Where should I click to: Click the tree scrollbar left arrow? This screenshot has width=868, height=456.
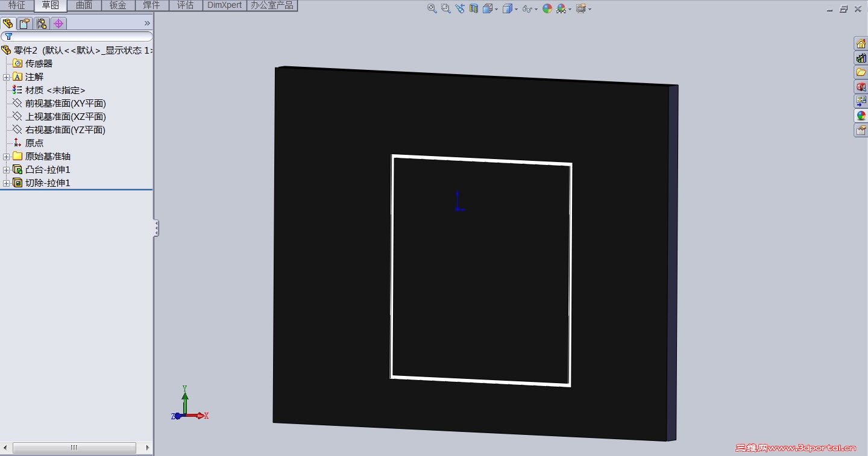5,448
